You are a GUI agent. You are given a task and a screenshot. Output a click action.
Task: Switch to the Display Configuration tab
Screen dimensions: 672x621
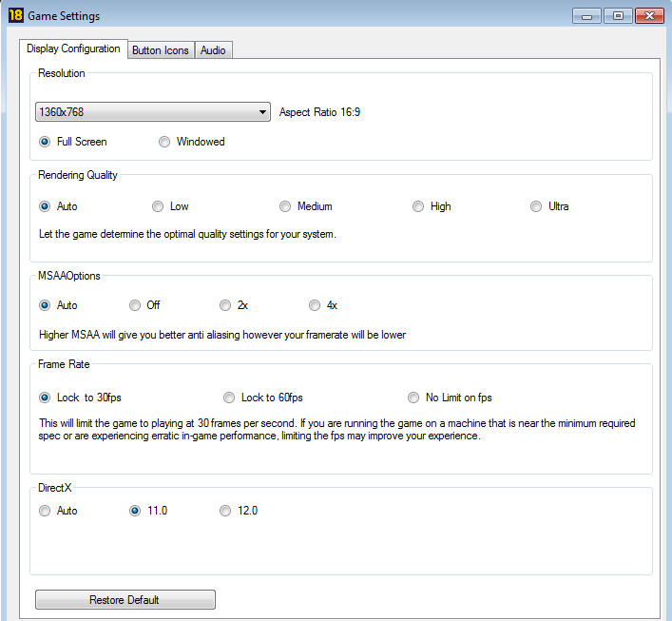(x=73, y=49)
